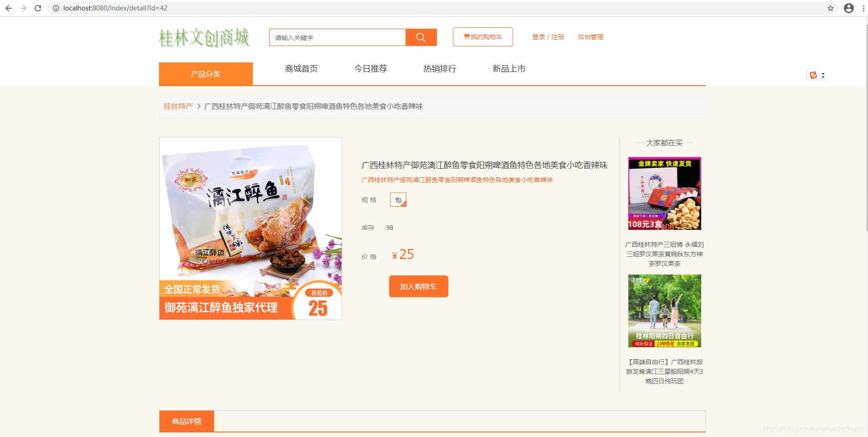868x437 pixels.
Task: Select the 包 specification option
Action: [398, 199]
